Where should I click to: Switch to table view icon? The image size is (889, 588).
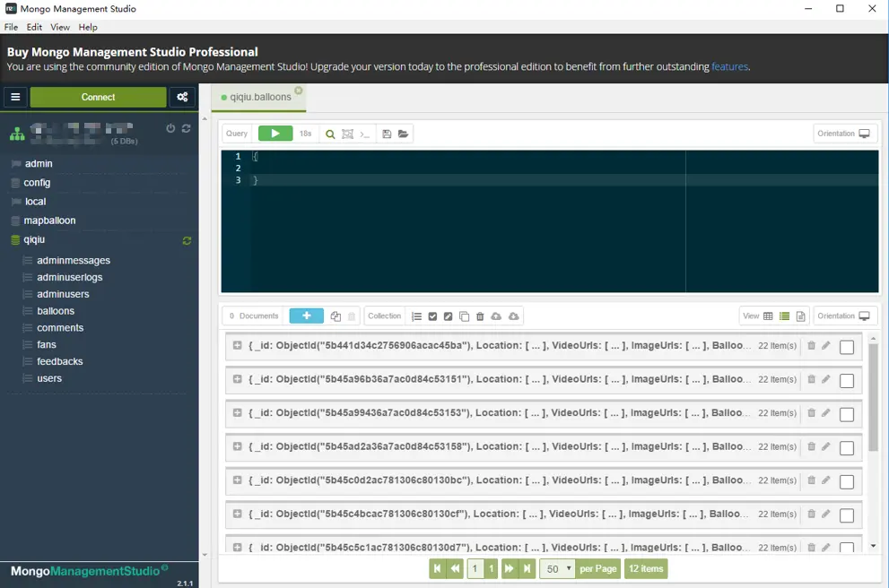pos(768,316)
